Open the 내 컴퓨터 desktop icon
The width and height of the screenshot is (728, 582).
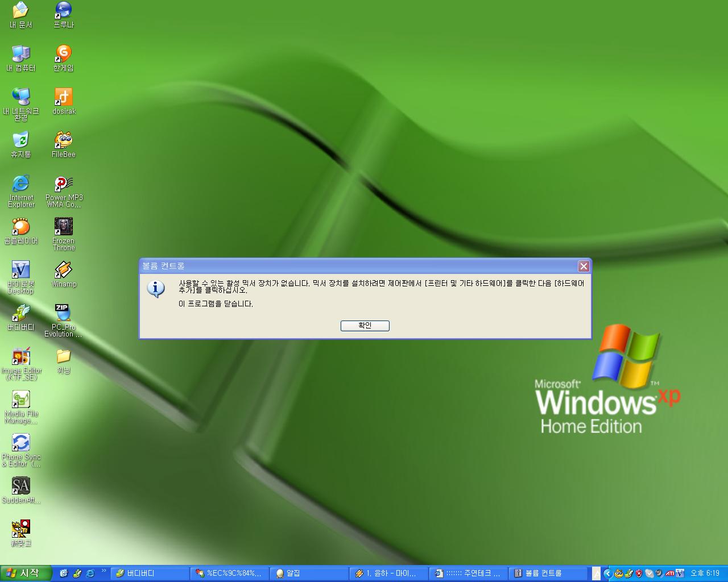coord(21,54)
